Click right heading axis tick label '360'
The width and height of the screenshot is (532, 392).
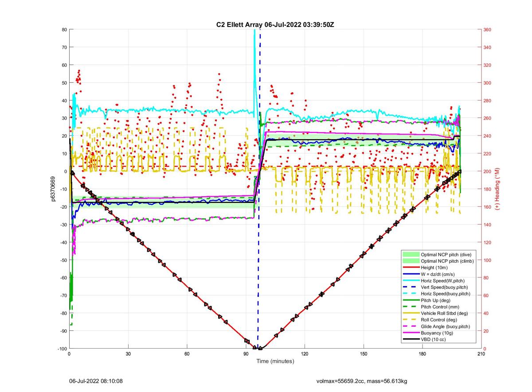(487, 30)
